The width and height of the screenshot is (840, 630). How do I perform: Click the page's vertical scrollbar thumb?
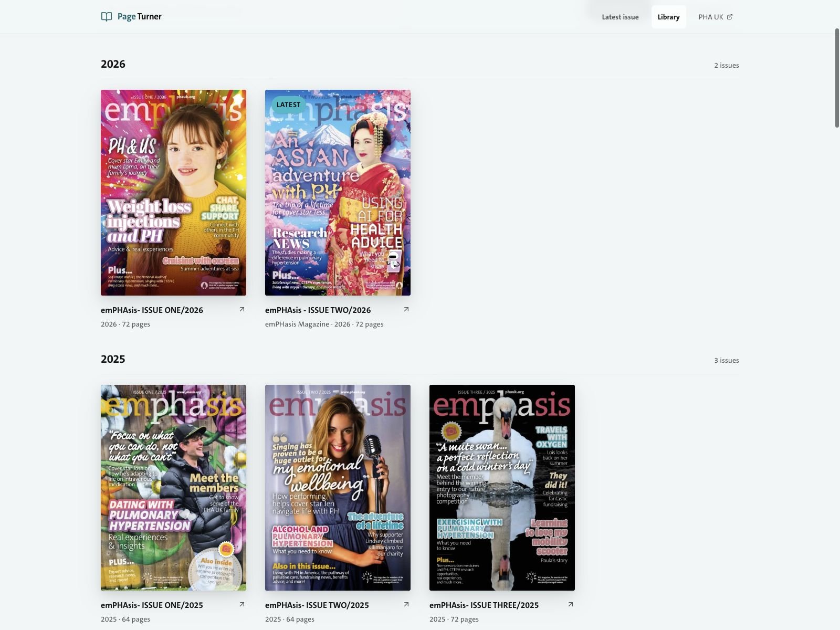pyautogui.click(x=837, y=78)
